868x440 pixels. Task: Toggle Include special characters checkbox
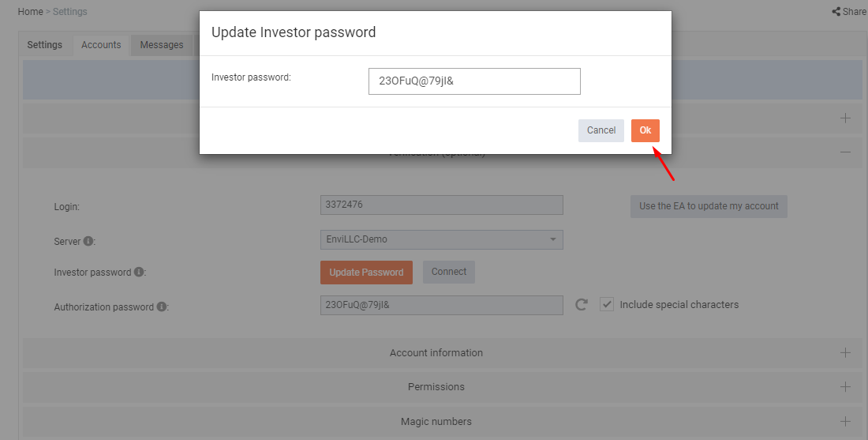point(607,304)
